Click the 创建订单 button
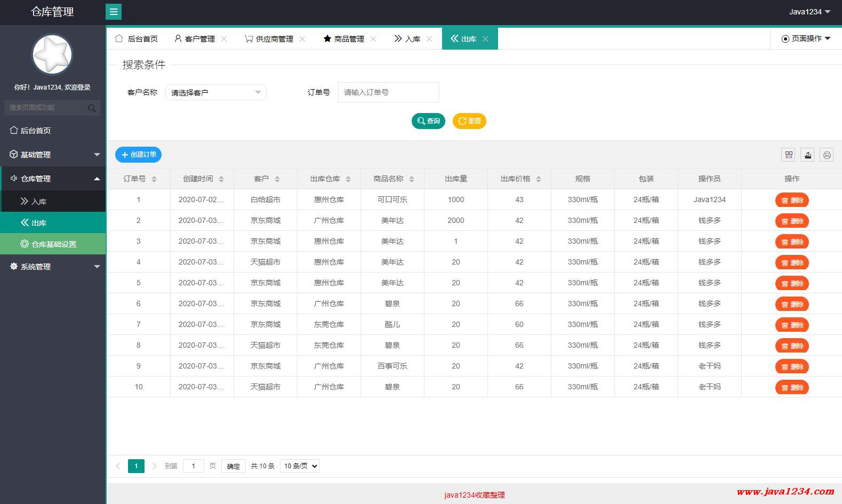Image resolution: width=842 pixels, height=504 pixels. point(138,155)
